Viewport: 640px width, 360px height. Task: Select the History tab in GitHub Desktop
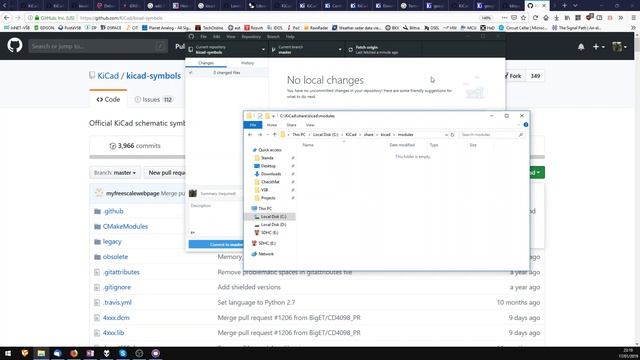(x=247, y=63)
